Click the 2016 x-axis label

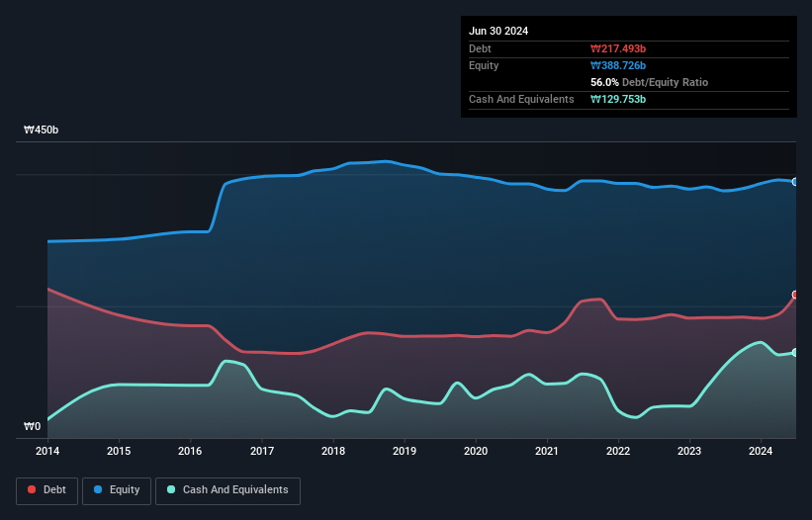coord(190,451)
